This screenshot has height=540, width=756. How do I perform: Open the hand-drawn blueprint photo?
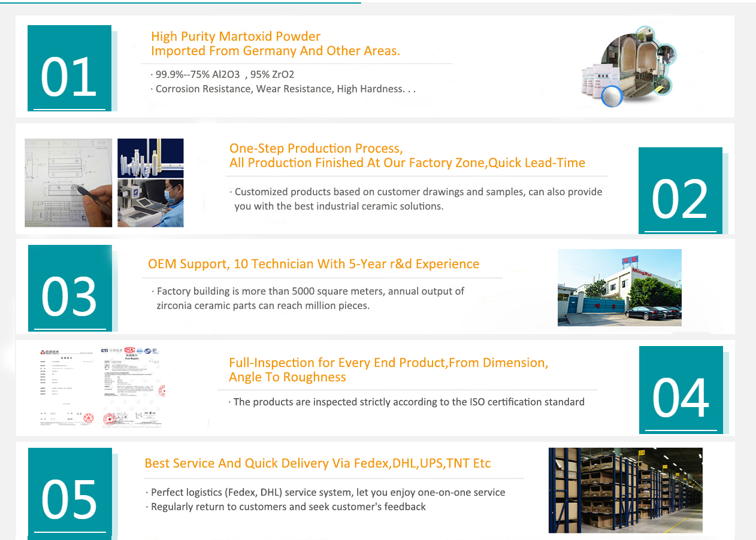click(x=68, y=183)
